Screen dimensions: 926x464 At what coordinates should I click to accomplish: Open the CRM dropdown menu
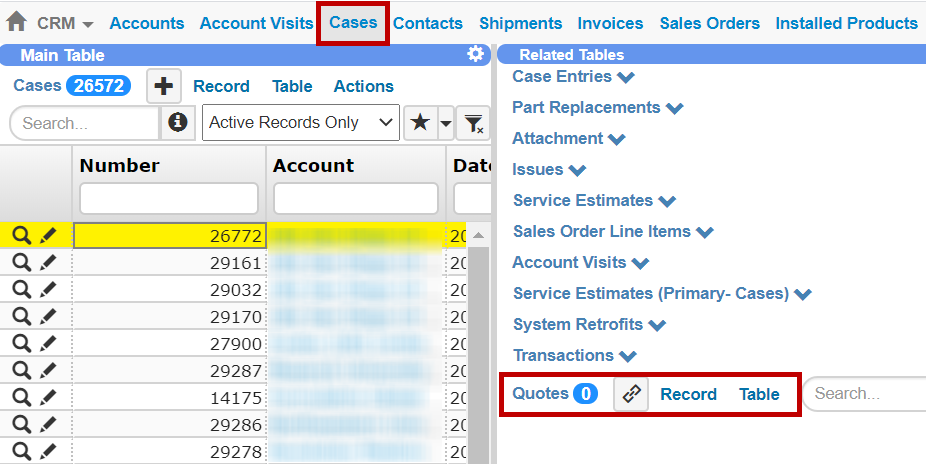click(66, 23)
